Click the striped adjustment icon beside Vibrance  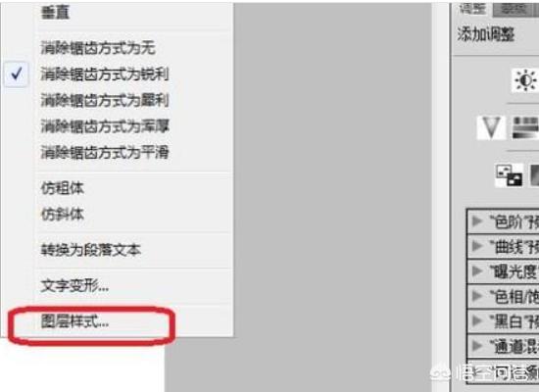pos(525,127)
